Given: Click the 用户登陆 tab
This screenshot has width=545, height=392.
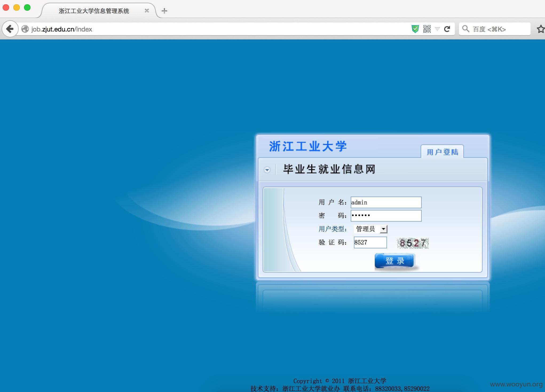Looking at the screenshot, I should pyautogui.click(x=442, y=152).
